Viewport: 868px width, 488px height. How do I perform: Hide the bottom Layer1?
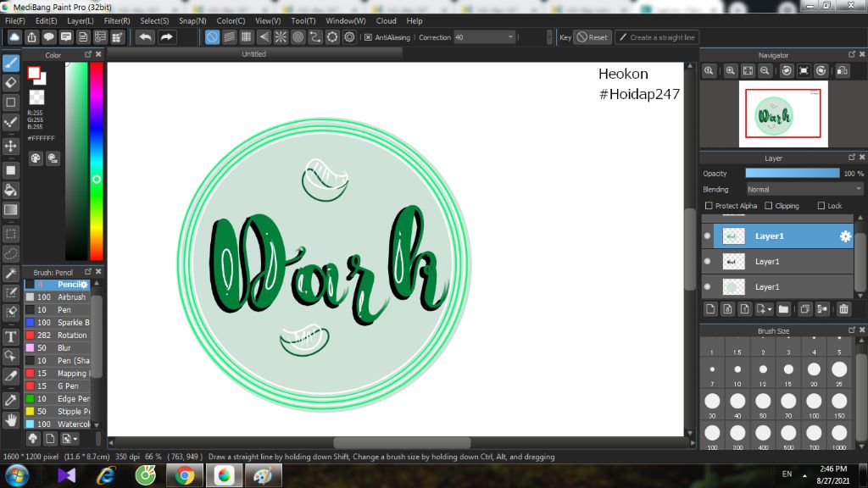pyautogui.click(x=707, y=286)
